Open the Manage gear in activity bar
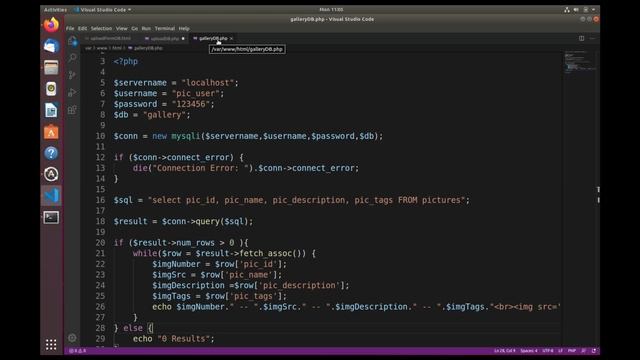640x360 pixels. tap(72, 338)
